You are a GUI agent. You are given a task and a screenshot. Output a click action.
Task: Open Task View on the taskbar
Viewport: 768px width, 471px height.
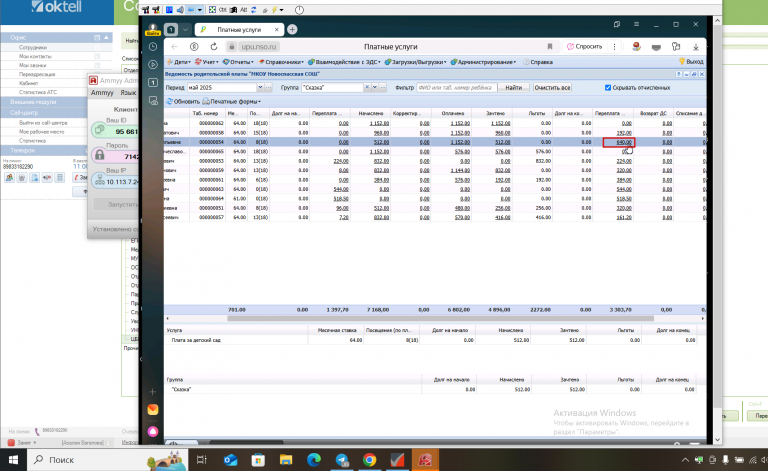pyautogui.click(x=201, y=460)
